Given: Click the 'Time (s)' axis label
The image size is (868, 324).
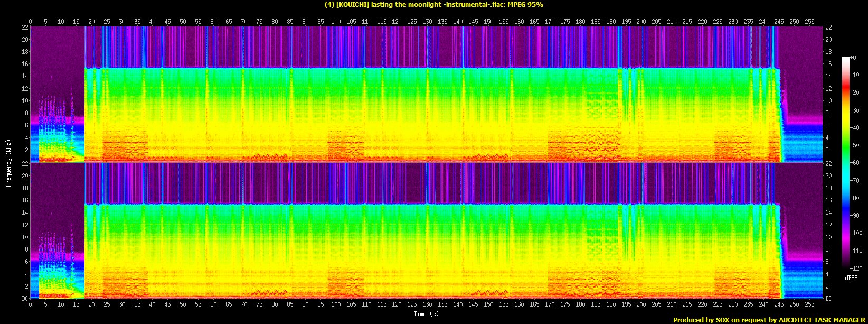Looking at the screenshot, I should [426, 314].
